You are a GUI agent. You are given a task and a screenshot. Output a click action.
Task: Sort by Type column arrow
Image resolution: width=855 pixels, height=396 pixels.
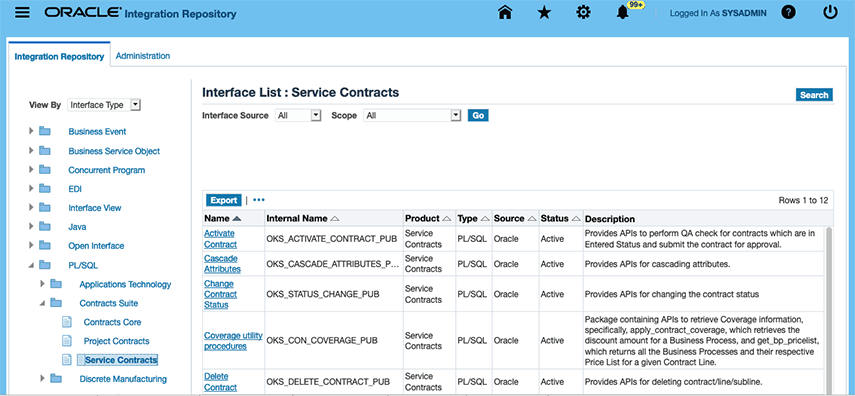484,219
